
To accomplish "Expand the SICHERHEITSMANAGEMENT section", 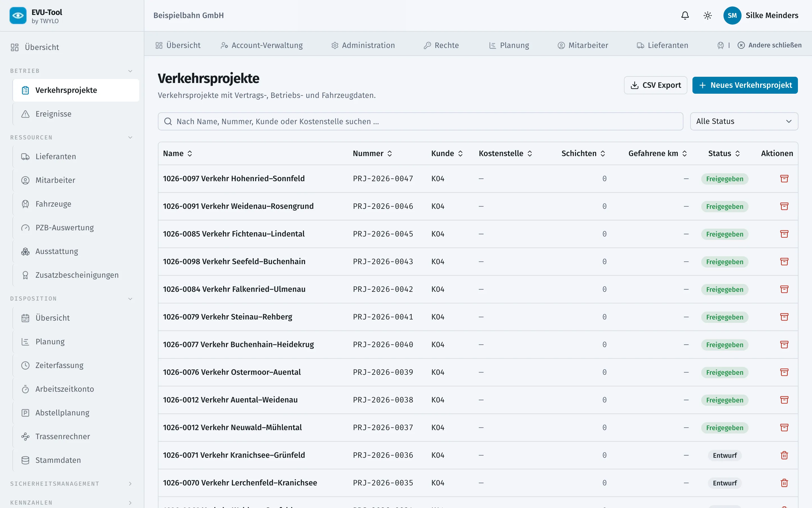I will tap(72, 483).
